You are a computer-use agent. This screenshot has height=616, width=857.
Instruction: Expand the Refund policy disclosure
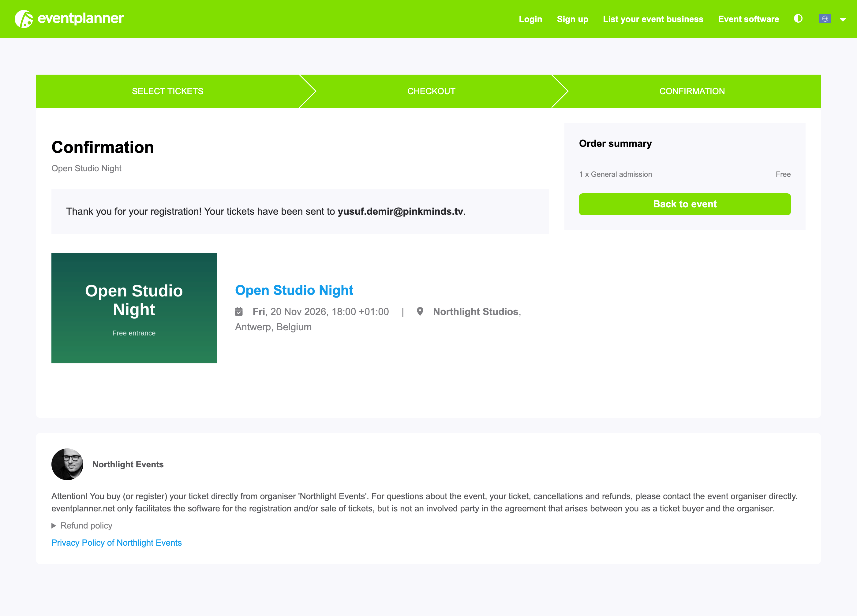[x=82, y=525]
